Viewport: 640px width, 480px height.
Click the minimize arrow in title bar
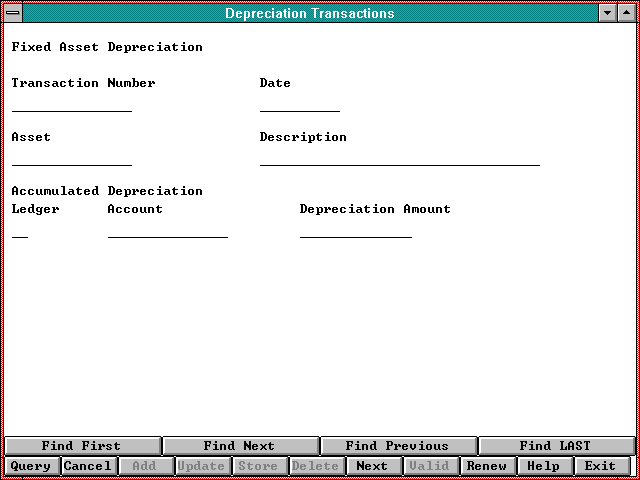click(607, 13)
